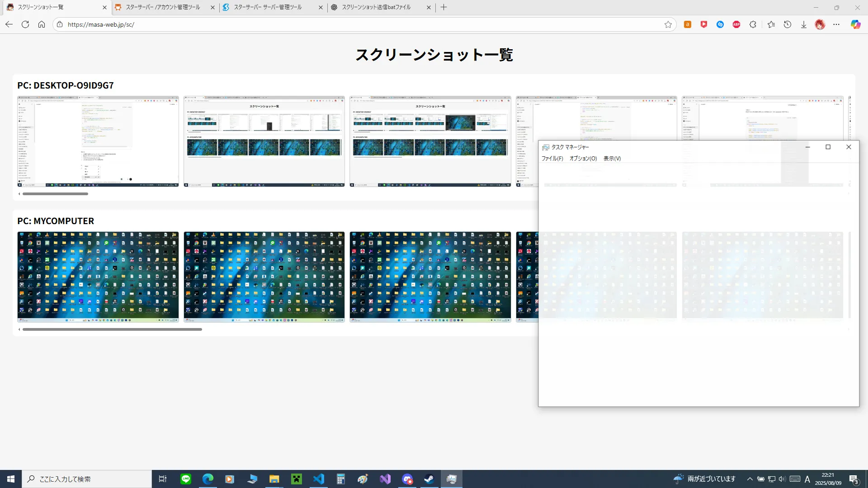Launch Visual Studio Code from the taskbar
868x488 pixels.
coord(319,479)
